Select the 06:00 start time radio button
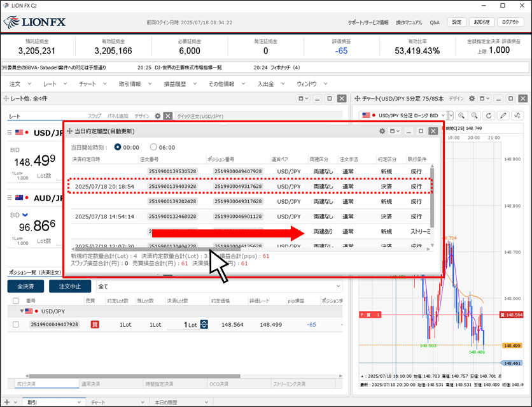This screenshot has height=407, width=532. (153, 147)
